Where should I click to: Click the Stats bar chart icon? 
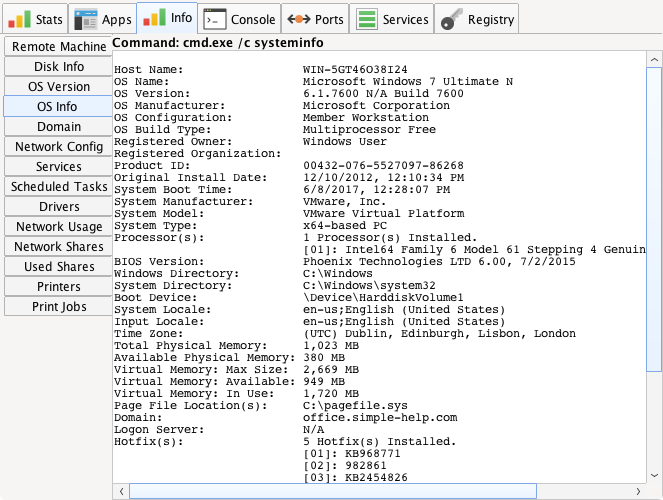19,19
